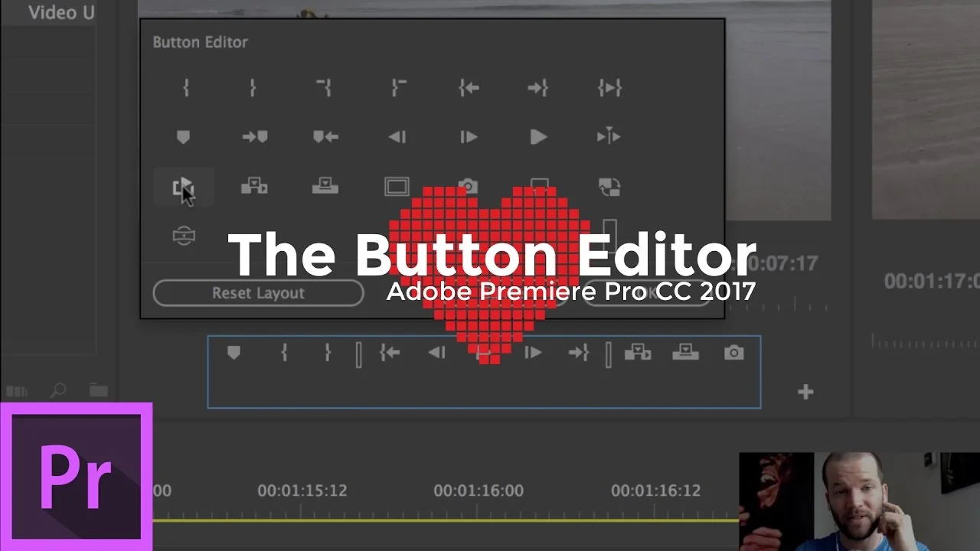980x551 pixels.
Task: Click Mark In brace in monitor button bar
Action: 284,352
